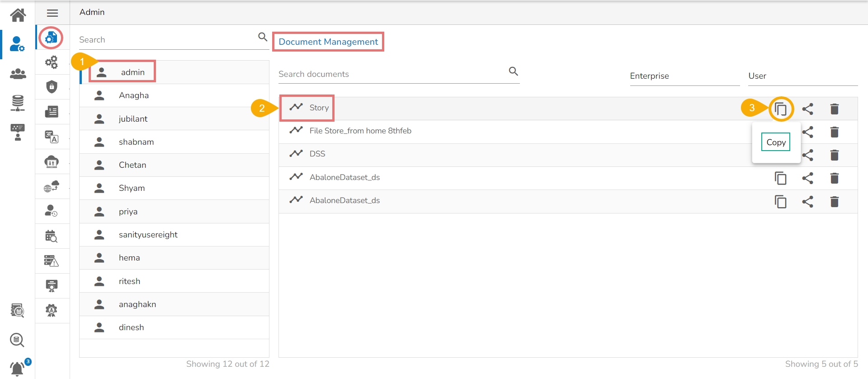Click the Copy tooltip button
Image resolution: width=868 pixels, height=379 pixels.
point(776,142)
